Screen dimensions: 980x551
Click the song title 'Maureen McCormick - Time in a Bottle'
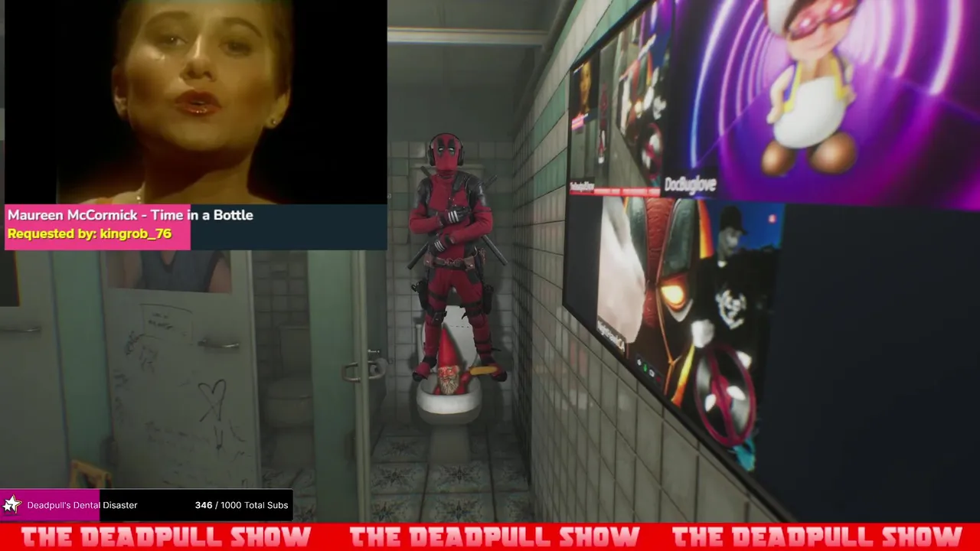(130, 215)
